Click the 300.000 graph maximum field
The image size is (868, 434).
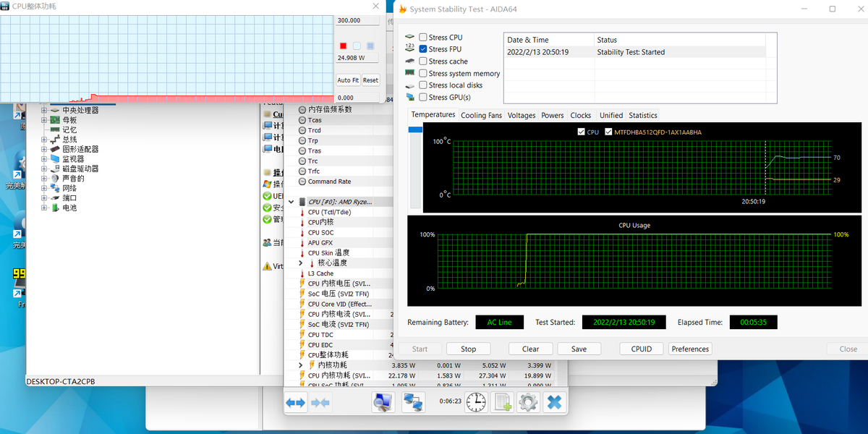pyautogui.click(x=357, y=20)
